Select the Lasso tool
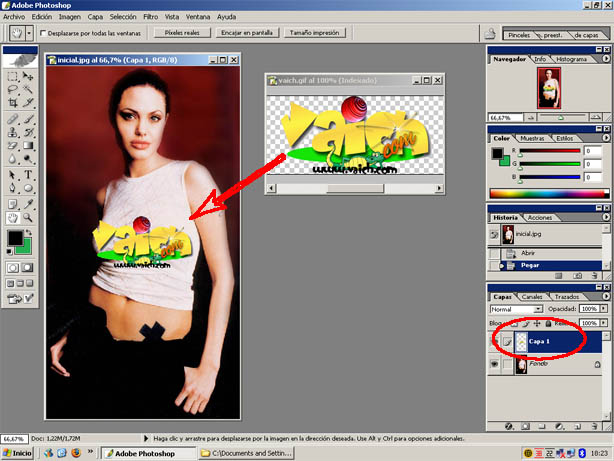Screen dimensions: 614x461 click(12, 90)
